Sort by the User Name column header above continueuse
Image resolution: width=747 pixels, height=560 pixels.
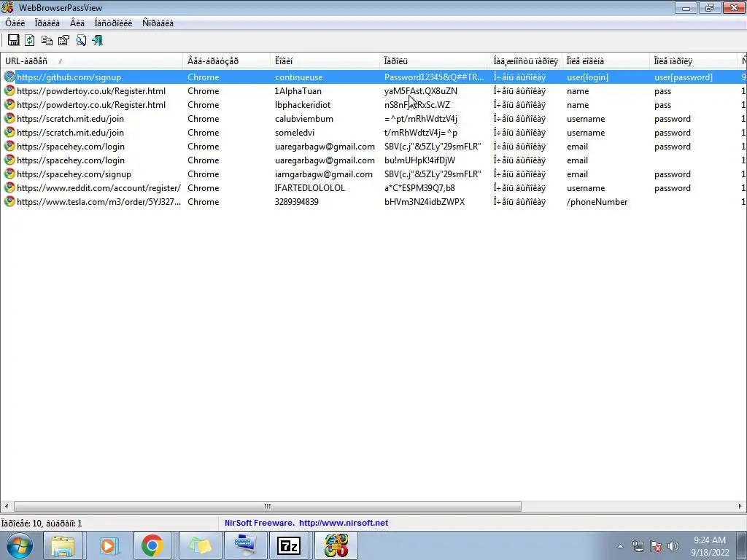point(325,61)
